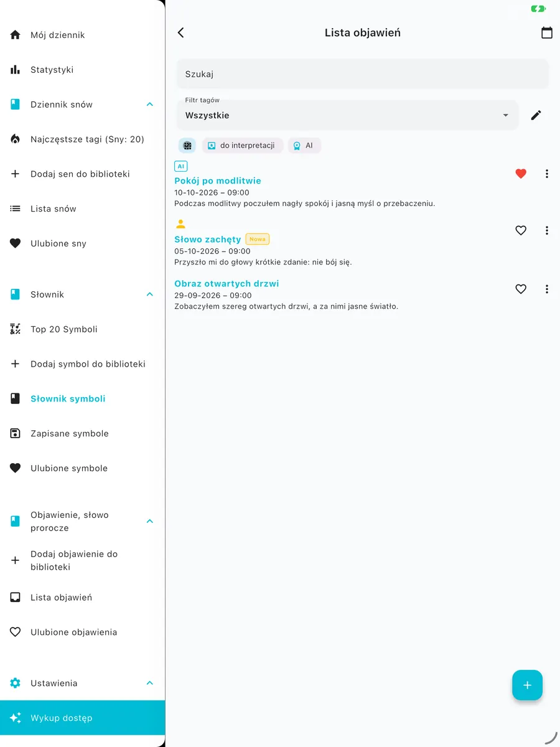This screenshot has height=747, width=560.
Task: Click the list icon for 'Lista snów'
Action: pos(16,209)
